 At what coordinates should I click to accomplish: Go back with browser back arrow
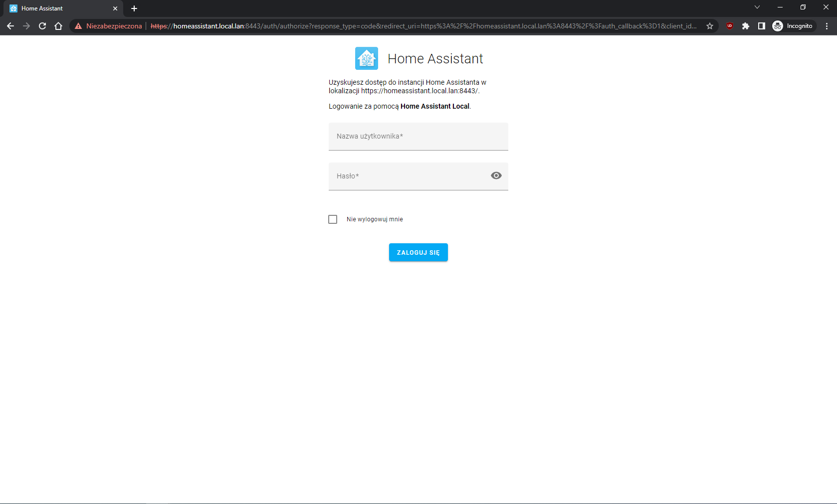click(10, 26)
